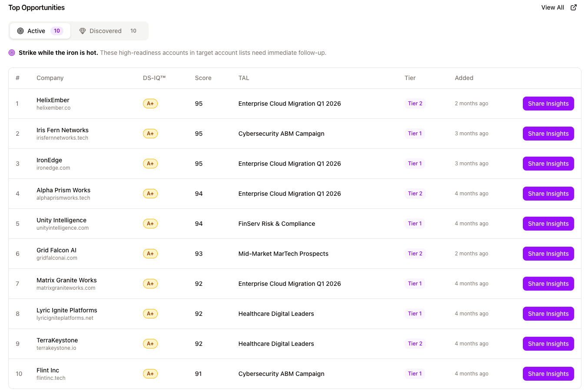Click Enterprise Cloud Migration in Matrix Granite row
Image resolution: width=588 pixels, height=392 pixels.
pyautogui.click(x=289, y=284)
